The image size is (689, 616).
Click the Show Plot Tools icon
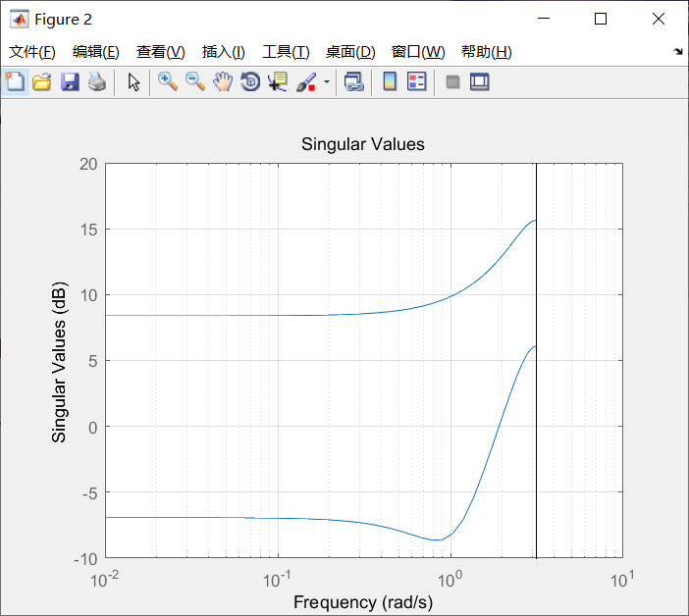point(479,82)
